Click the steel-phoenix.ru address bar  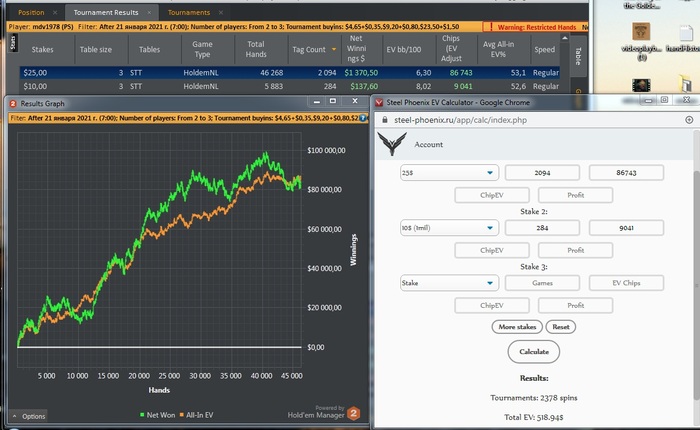click(x=460, y=120)
